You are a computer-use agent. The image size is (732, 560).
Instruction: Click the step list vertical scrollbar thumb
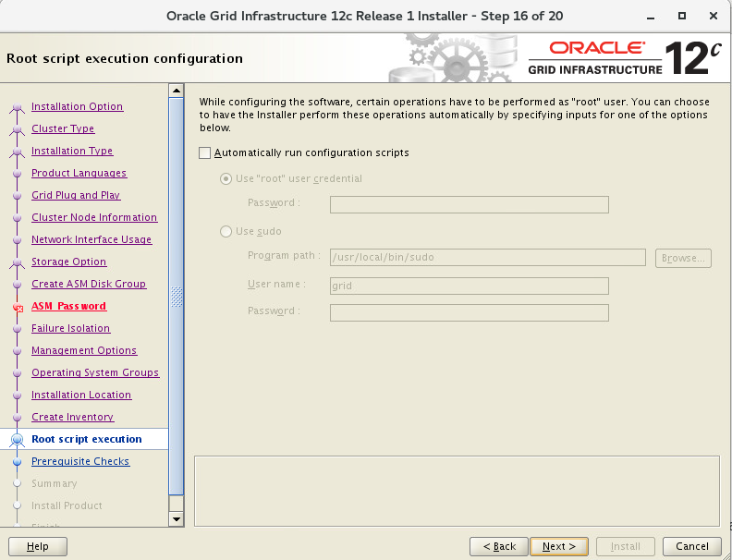click(x=177, y=297)
